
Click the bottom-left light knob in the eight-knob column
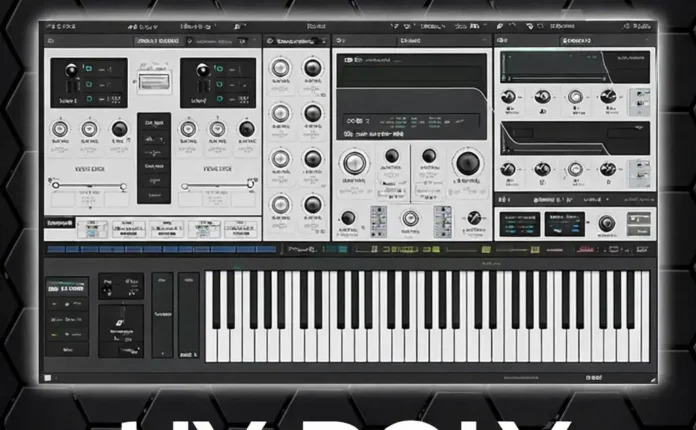(x=281, y=205)
